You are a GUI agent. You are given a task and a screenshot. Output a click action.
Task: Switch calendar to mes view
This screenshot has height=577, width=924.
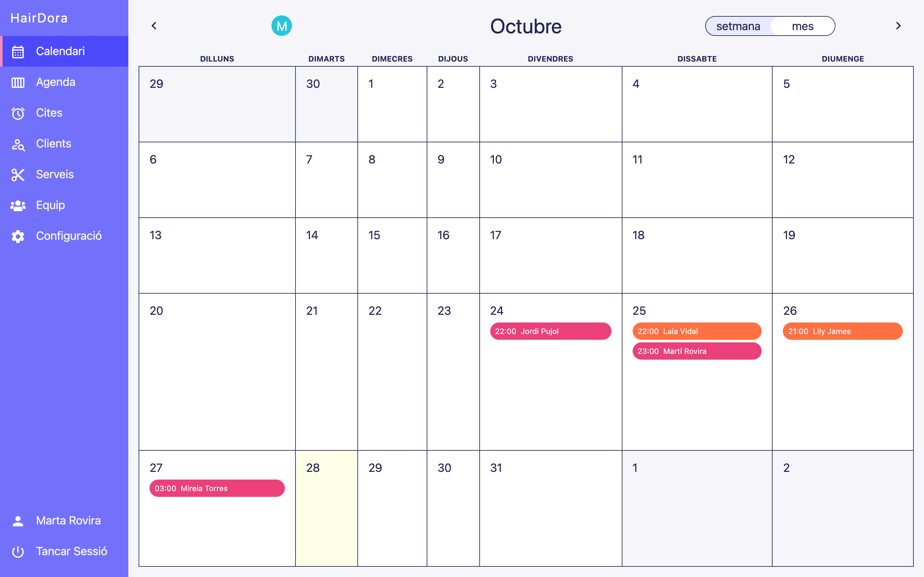802,26
